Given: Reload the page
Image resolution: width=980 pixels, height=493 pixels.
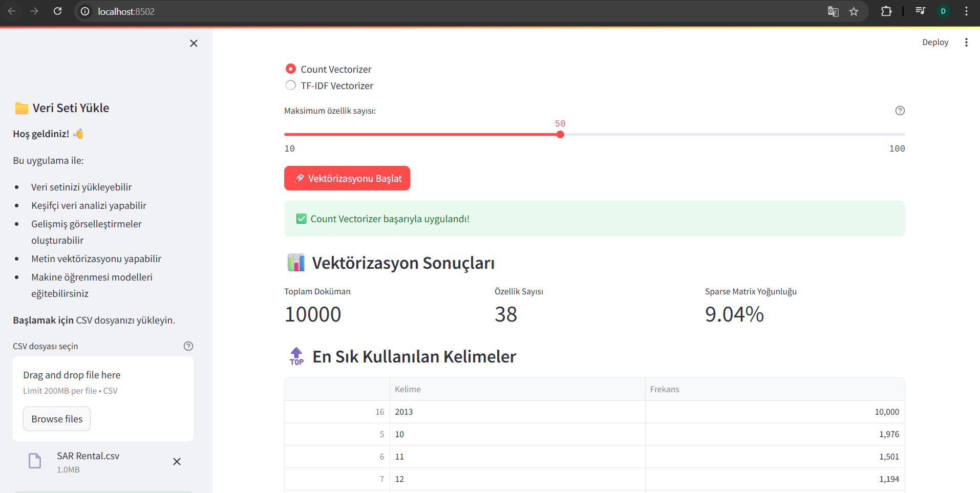Looking at the screenshot, I should [x=57, y=11].
